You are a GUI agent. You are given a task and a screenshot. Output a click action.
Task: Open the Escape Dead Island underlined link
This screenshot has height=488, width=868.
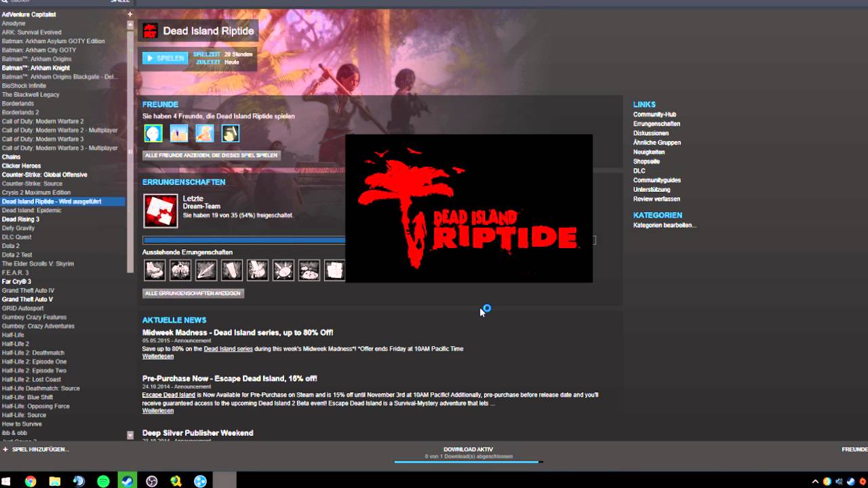pos(168,394)
